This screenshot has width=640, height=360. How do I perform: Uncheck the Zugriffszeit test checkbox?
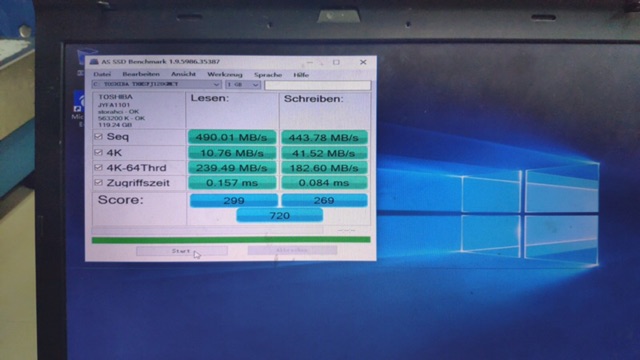pyautogui.click(x=98, y=182)
